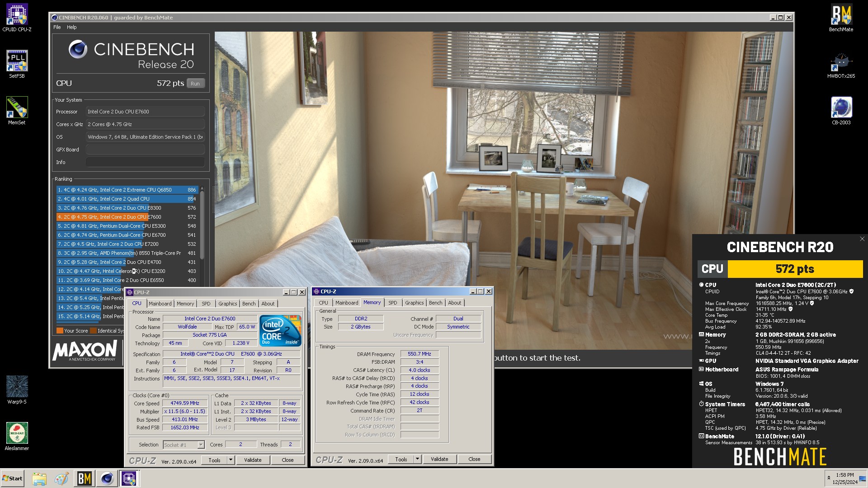Switch to Mainboard tab in CPU-Z processor window
The width and height of the screenshot is (868, 488).
[160, 304]
